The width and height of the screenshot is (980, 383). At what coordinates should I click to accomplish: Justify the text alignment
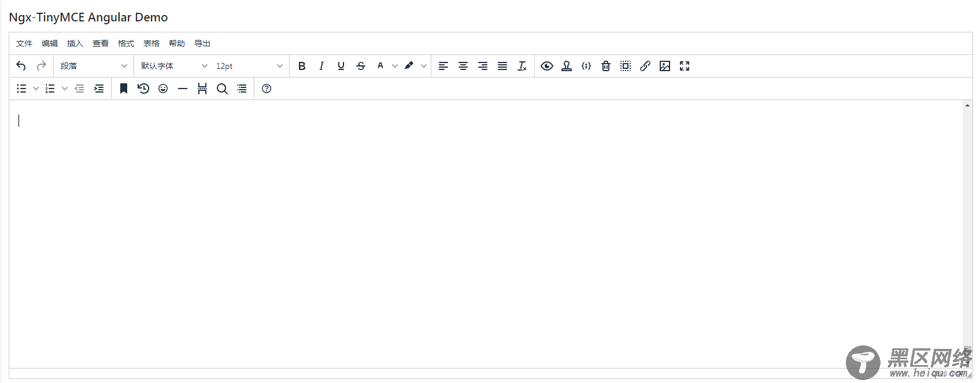pyautogui.click(x=502, y=66)
